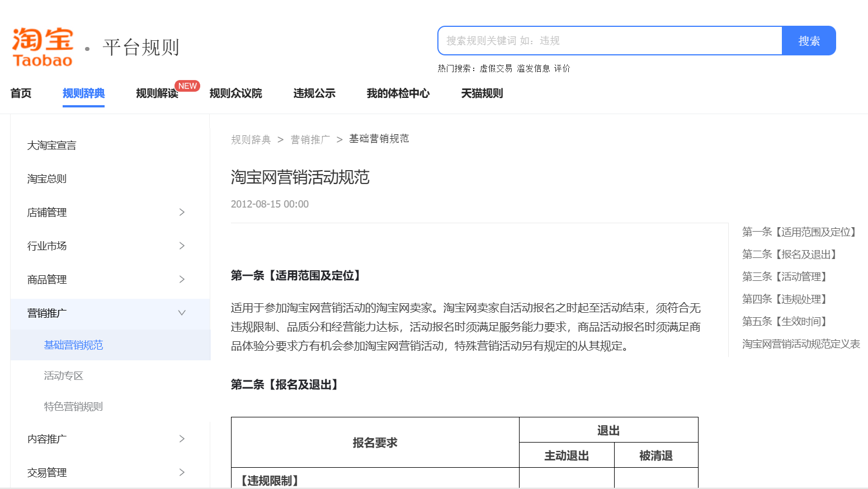
Task: Open the 违规公示 tab
Action: [x=314, y=93]
